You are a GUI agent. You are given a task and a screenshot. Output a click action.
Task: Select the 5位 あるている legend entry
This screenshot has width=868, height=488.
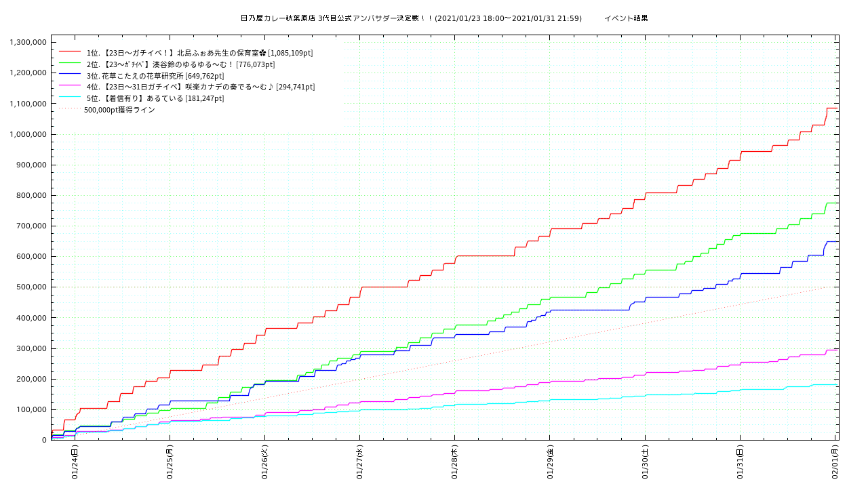tap(155, 98)
